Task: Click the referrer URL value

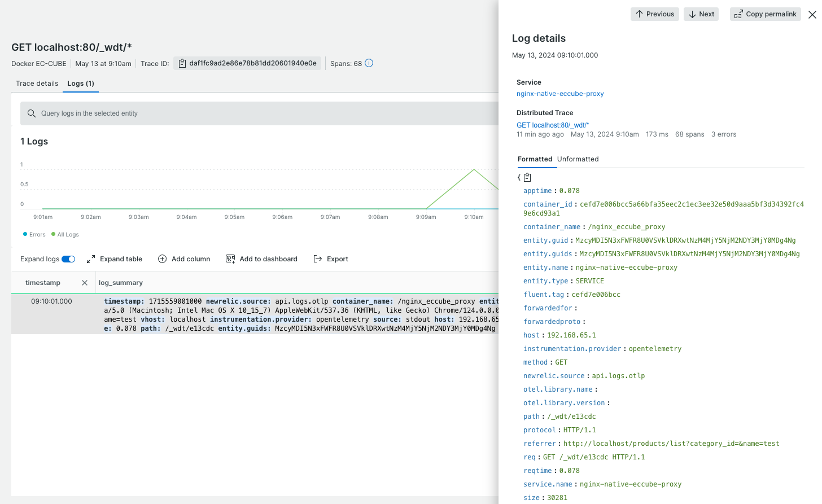Action: [x=671, y=444]
